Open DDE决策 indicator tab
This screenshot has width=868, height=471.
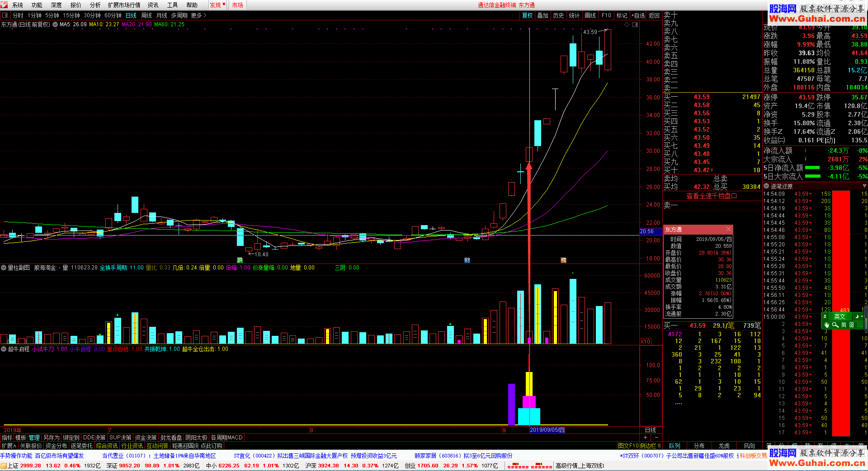[94, 438]
